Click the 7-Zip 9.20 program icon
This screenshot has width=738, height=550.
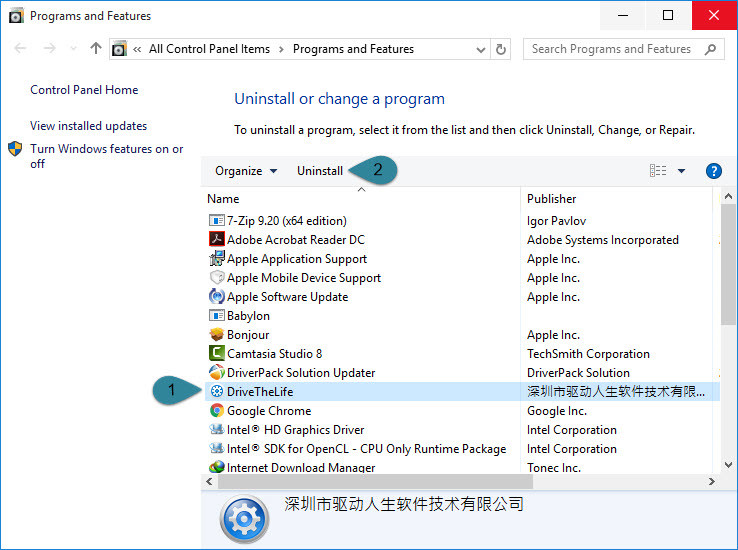pos(217,220)
